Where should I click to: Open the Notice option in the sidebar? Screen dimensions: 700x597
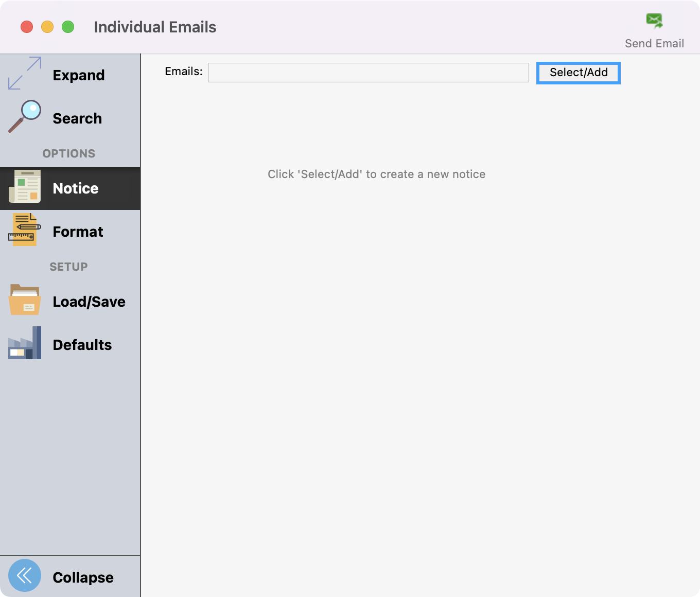click(76, 188)
